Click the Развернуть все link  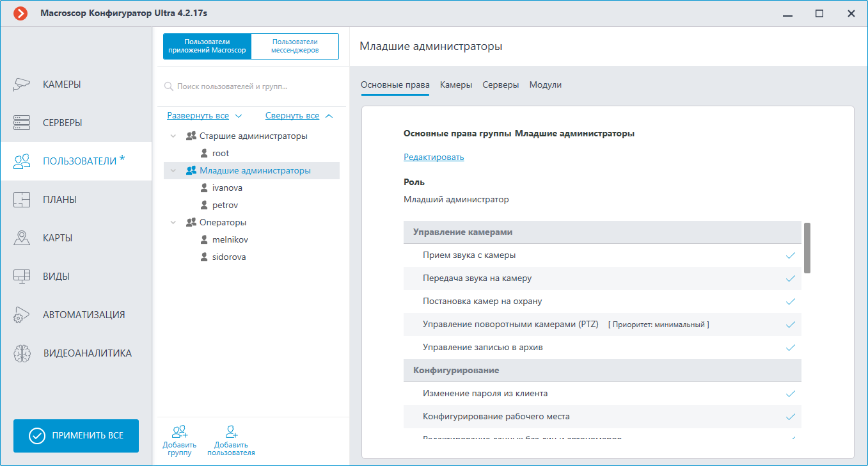198,116
